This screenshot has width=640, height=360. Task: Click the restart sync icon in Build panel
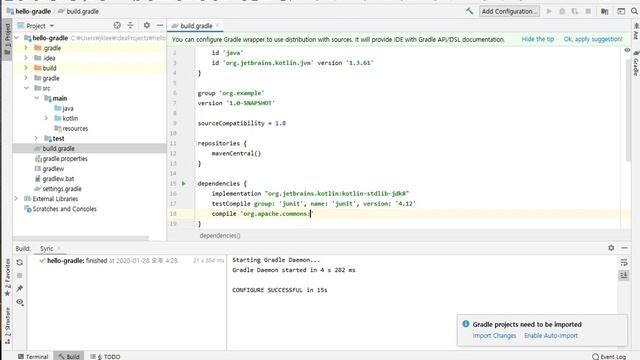(x=20, y=262)
